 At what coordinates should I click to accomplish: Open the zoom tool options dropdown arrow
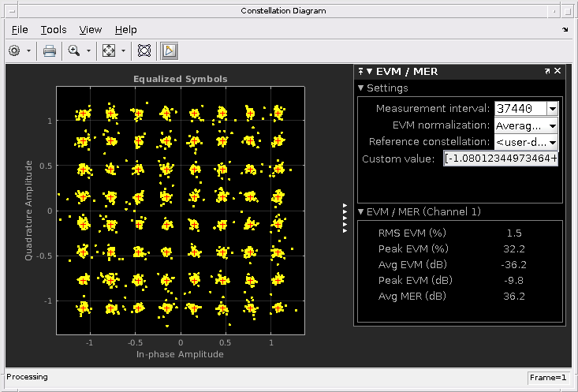(x=88, y=50)
